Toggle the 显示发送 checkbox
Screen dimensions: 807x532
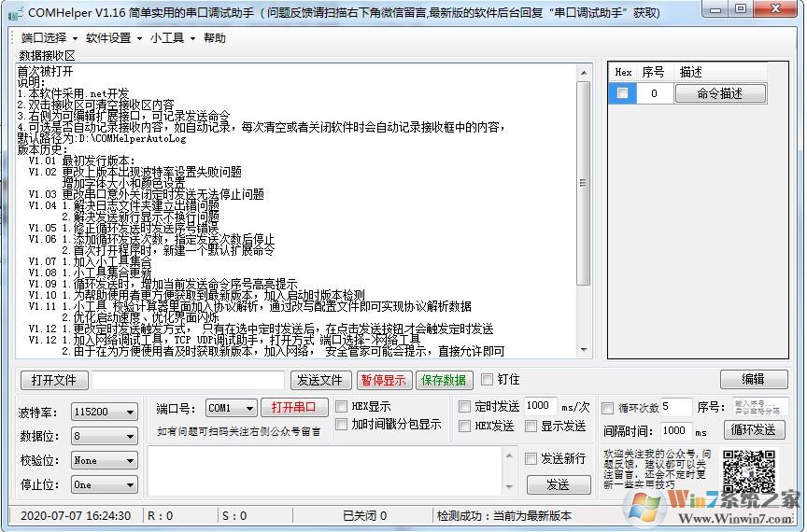tap(531, 426)
